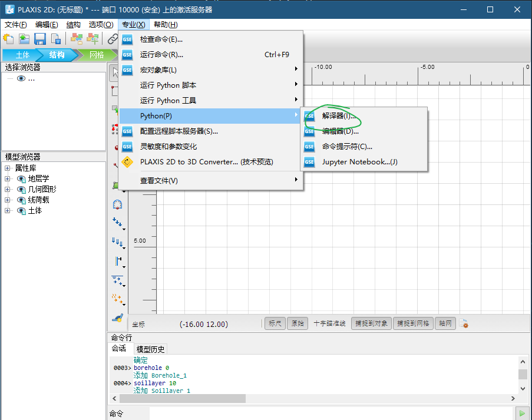Choose 命令提示符(C)... menu entry
This screenshot has width=532, height=420.
click(364, 147)
